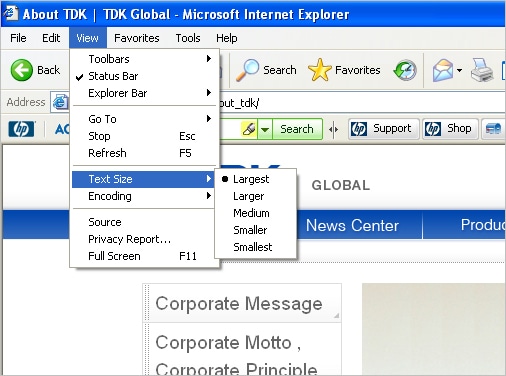Click the computer icon after Shop button
Screen dimensions: 506x376
coord(493,129)
